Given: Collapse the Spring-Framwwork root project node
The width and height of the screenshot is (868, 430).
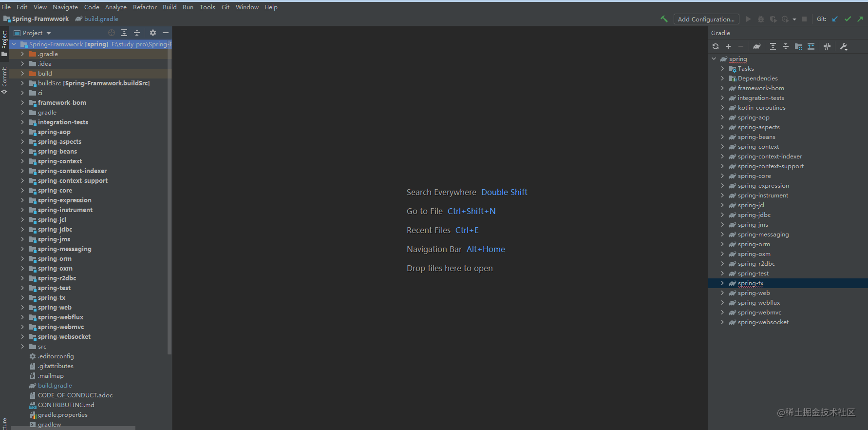Looking at the screenshot, I should tap(14, 44).
